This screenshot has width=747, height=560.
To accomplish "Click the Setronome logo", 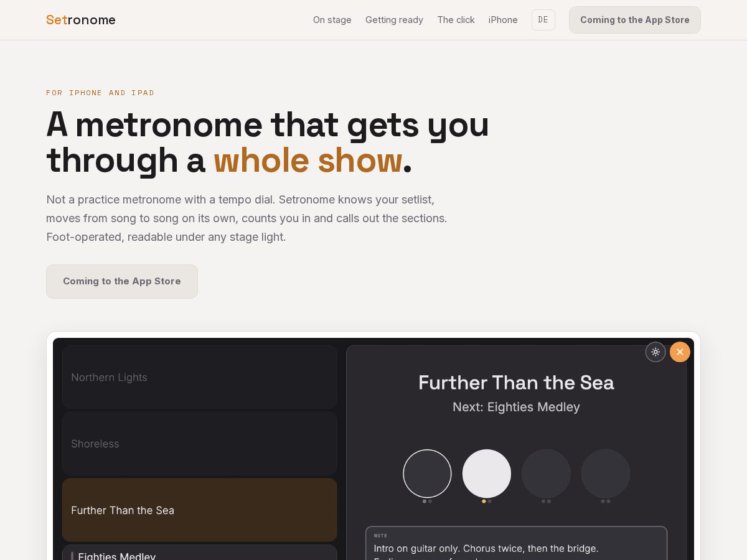I will (81, 20).
